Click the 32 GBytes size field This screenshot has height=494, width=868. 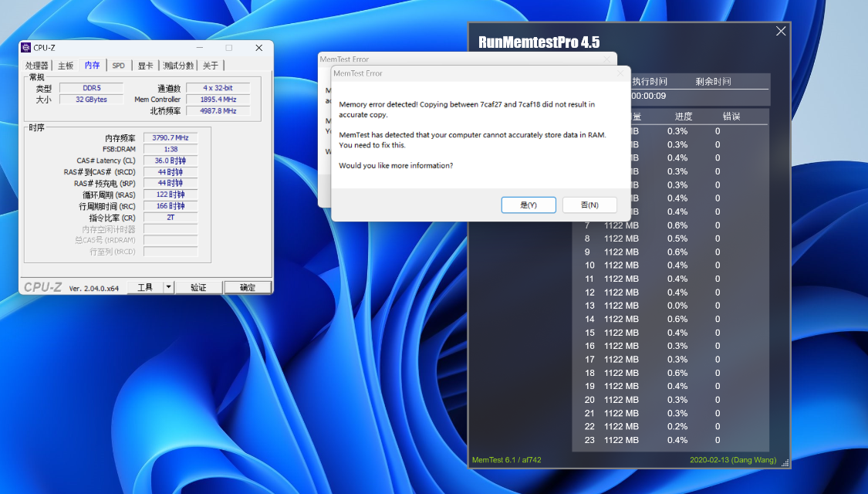pyautogui.click(x=91, y=99)
